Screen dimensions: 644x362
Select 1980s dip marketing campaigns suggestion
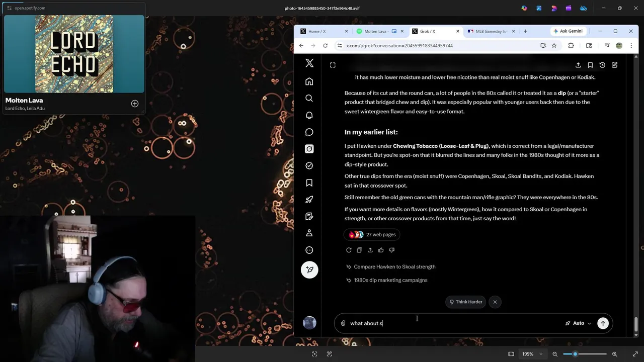pyautogui.click(x=386, y=280)
